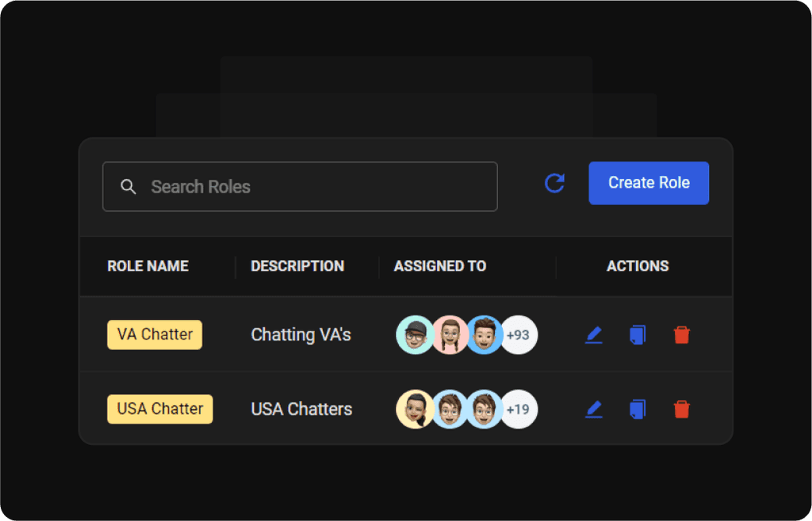
Task: Delete the VA Chatter role
Action: 681,335
